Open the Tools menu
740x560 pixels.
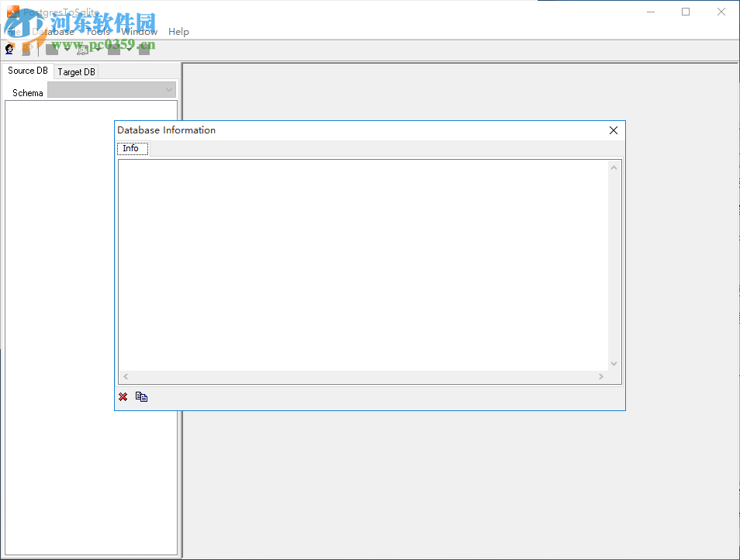tap(97, 31)
